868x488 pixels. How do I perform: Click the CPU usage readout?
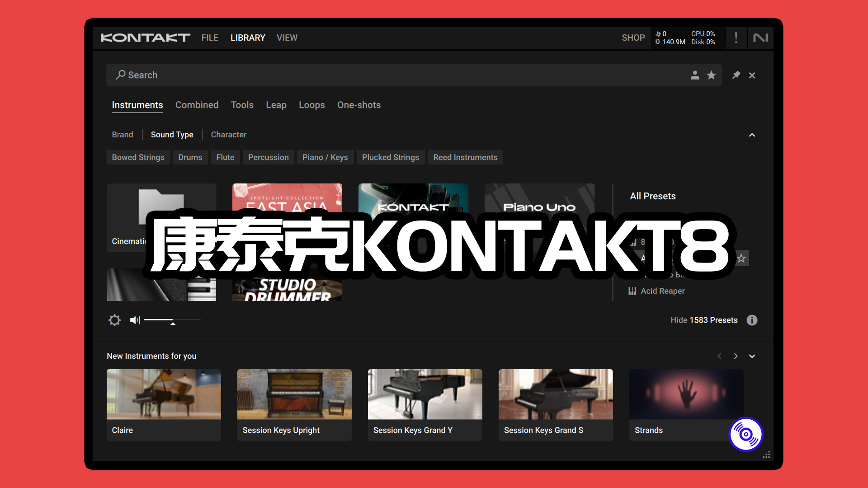(703, 34)
